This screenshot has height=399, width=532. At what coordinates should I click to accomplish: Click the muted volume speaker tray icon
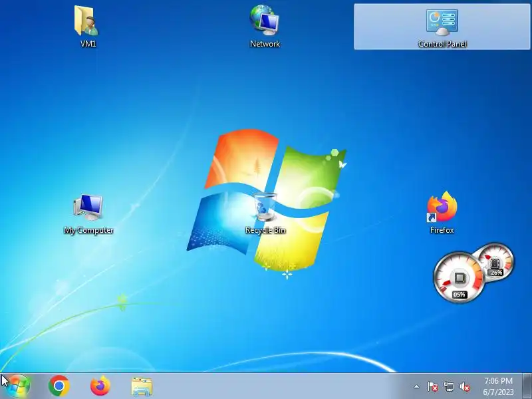[465, 386]
